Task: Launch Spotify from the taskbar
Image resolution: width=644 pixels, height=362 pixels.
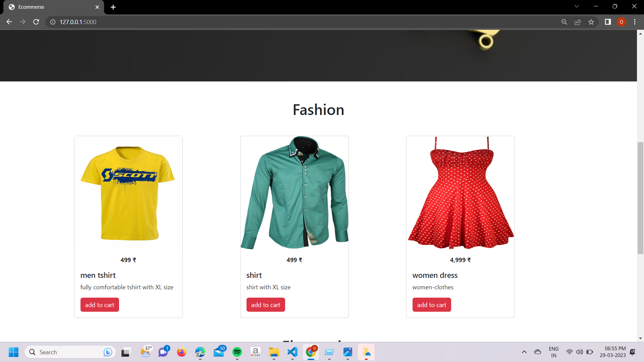Action: 237,352
